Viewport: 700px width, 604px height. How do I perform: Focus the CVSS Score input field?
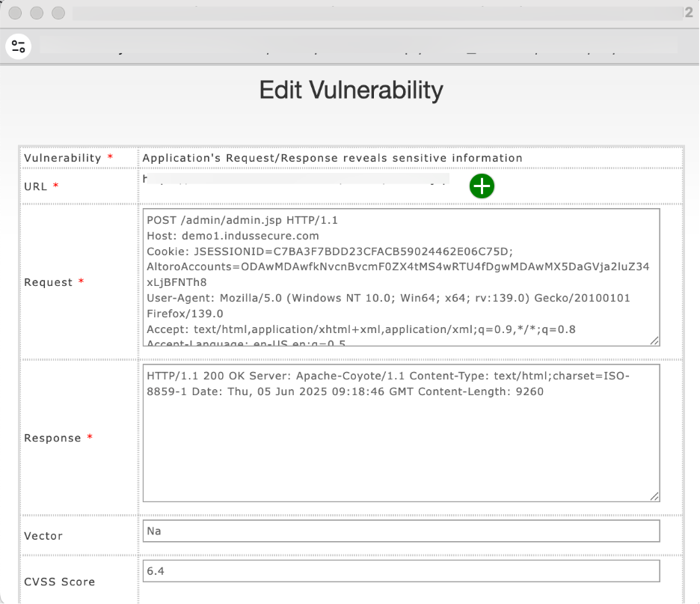401,571
